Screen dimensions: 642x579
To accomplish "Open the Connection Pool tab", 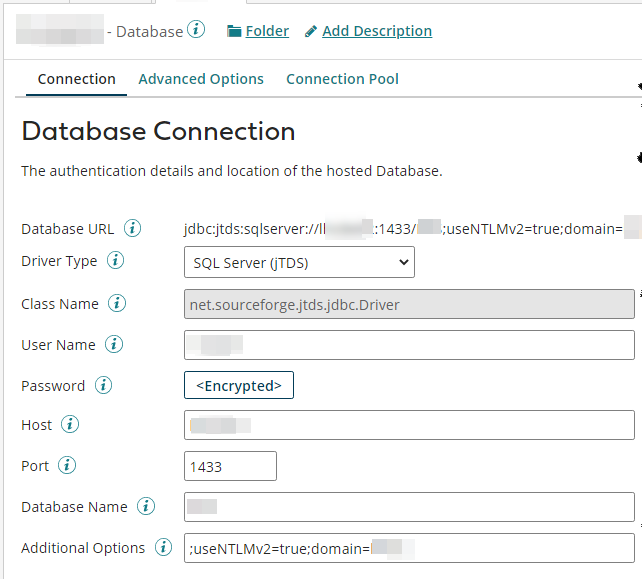I will tap(342, 79).
